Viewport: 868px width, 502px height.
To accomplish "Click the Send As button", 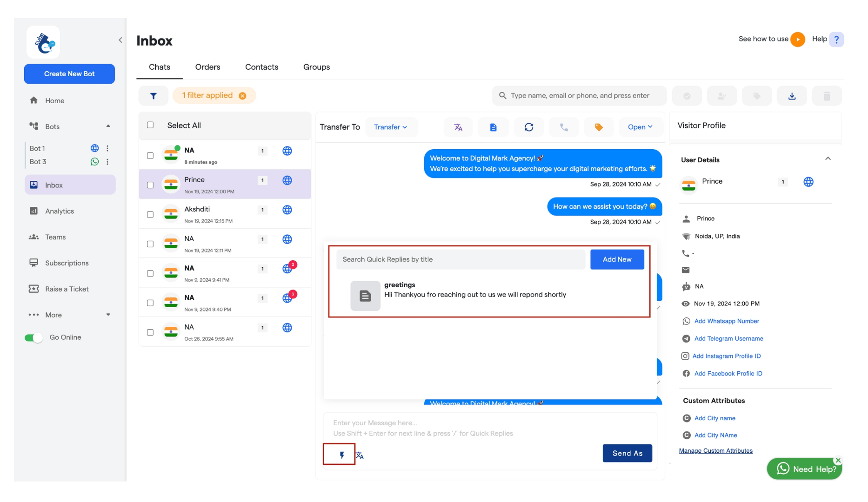I will 627,453.
